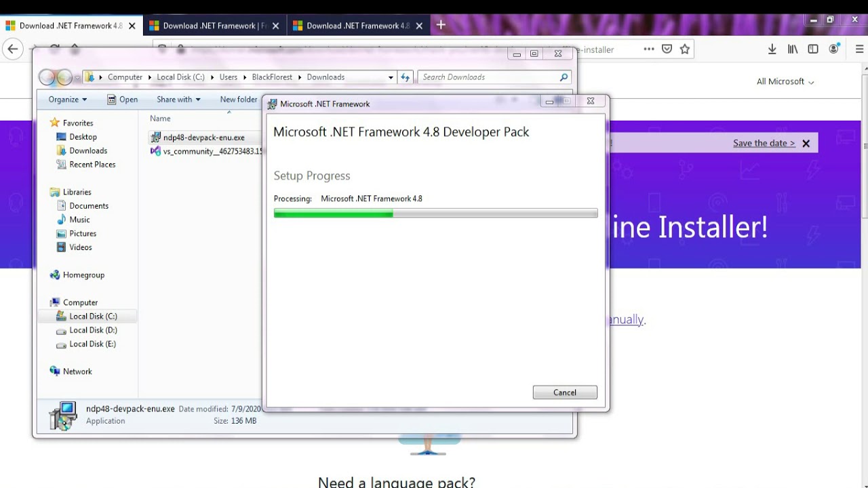Select Local Disk (D:) in tree
This screenshot has height=488, width=868.
pos(93,330)
